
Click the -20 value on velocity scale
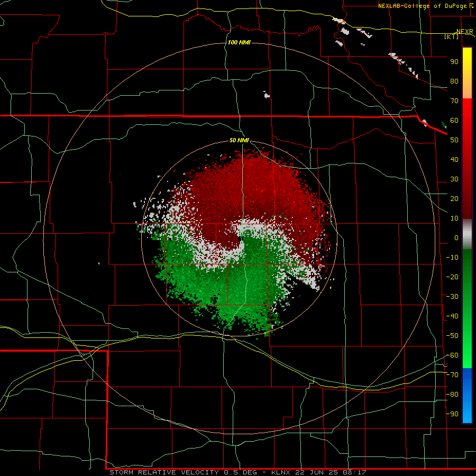452,277
